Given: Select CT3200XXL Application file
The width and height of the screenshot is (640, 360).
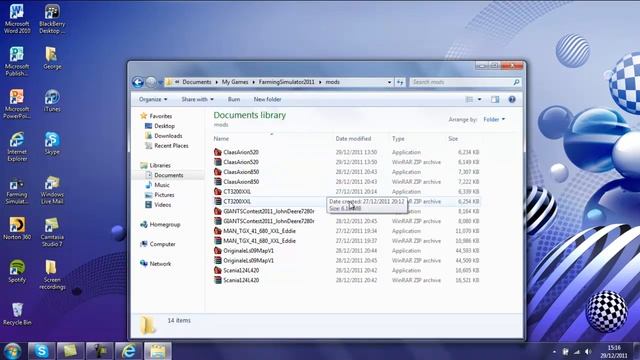Looking at the screenshot, I should click(x=346, y=191).
